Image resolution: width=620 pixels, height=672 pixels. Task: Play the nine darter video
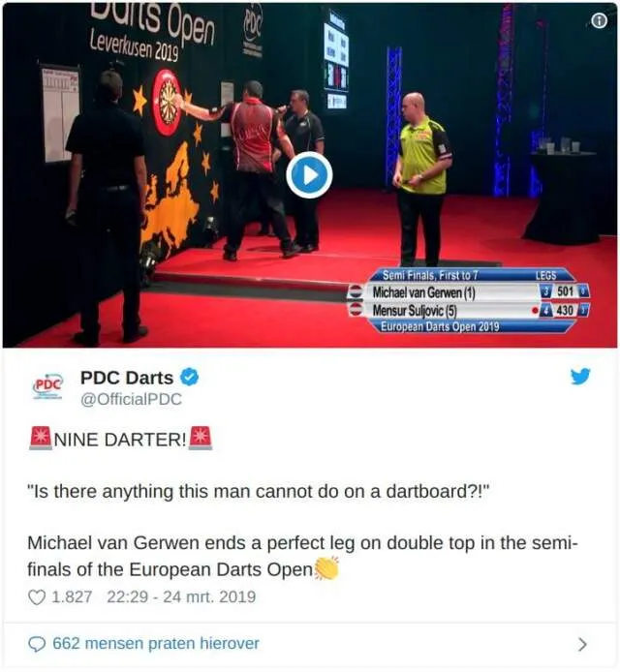tap(309, 175)
